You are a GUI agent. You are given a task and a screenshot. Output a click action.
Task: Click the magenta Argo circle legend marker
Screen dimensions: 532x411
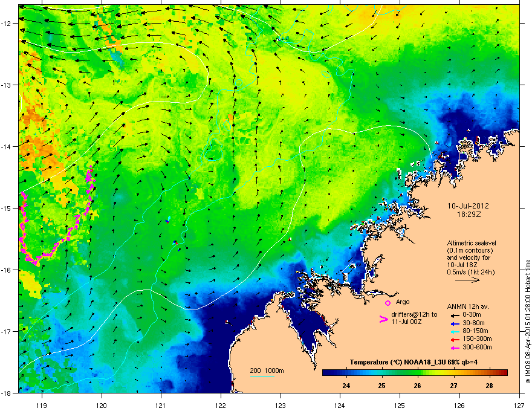click(x=388, y=303)
